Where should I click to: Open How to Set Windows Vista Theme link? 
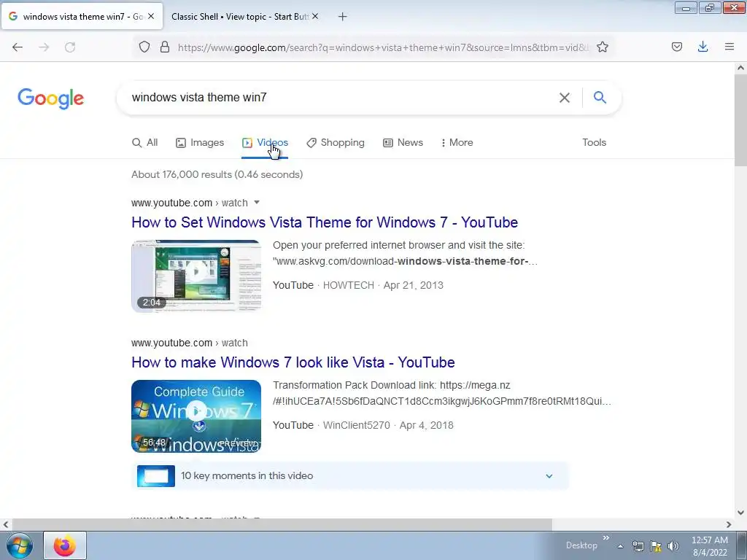325,222
